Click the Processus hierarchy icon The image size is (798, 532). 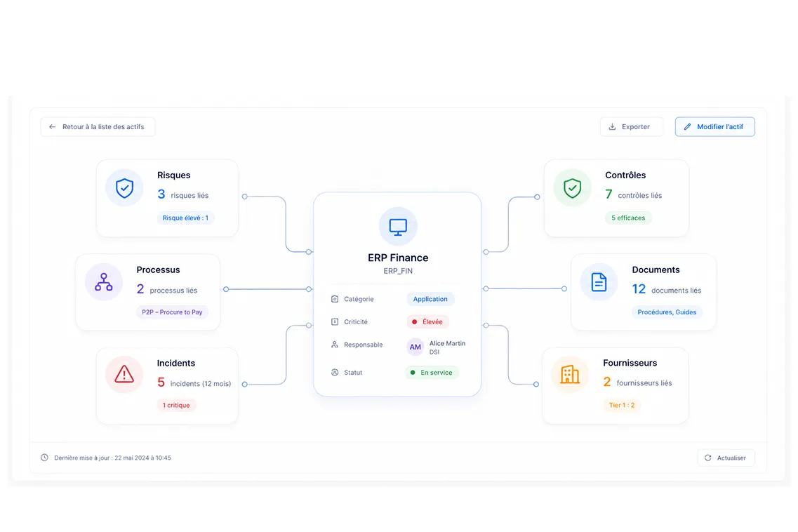(x=104, y=282)
